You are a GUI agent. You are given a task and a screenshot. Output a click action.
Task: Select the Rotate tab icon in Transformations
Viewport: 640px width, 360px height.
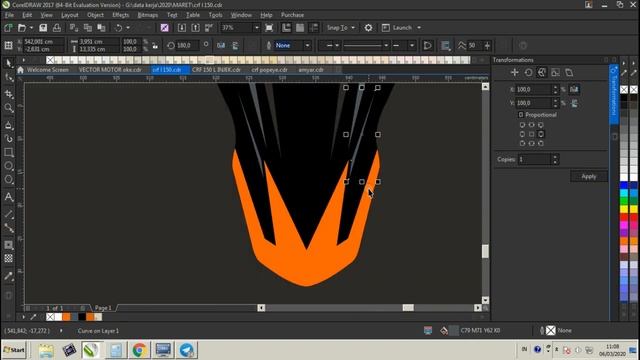(x=528, y=73)
